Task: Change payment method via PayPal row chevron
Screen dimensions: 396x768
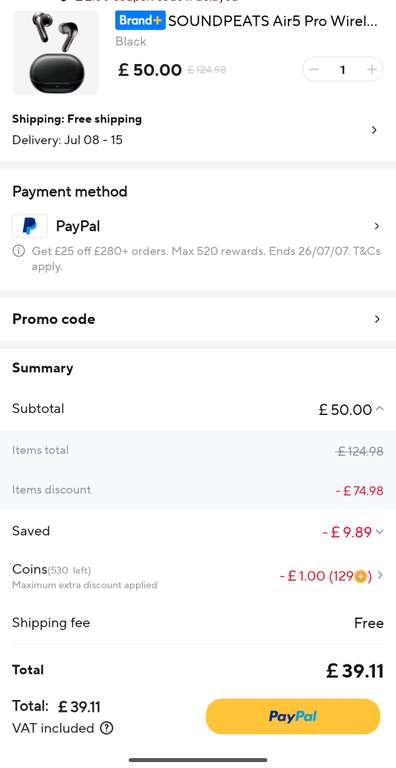Action: [x=376, y=226]
